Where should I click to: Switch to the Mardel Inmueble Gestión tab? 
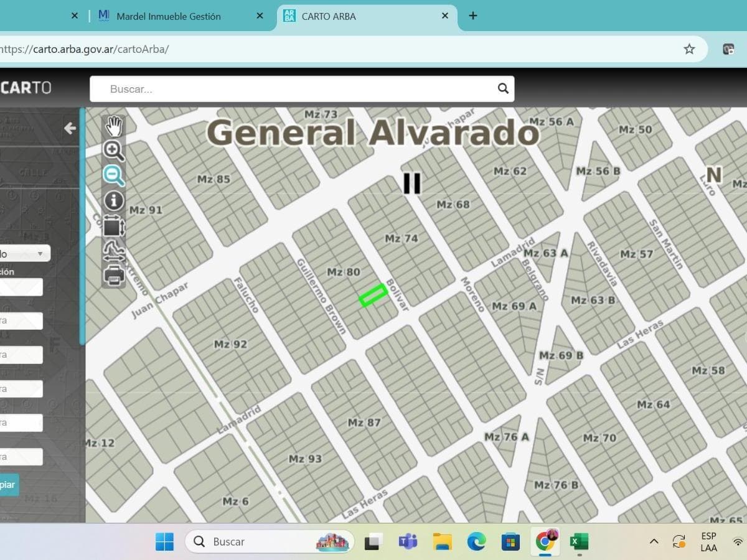pyautogui.click(x=168, y=16)
